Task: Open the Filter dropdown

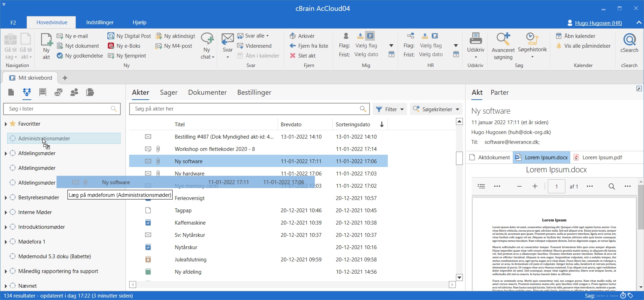Action: pyautogui.click(x=390, y=109)
